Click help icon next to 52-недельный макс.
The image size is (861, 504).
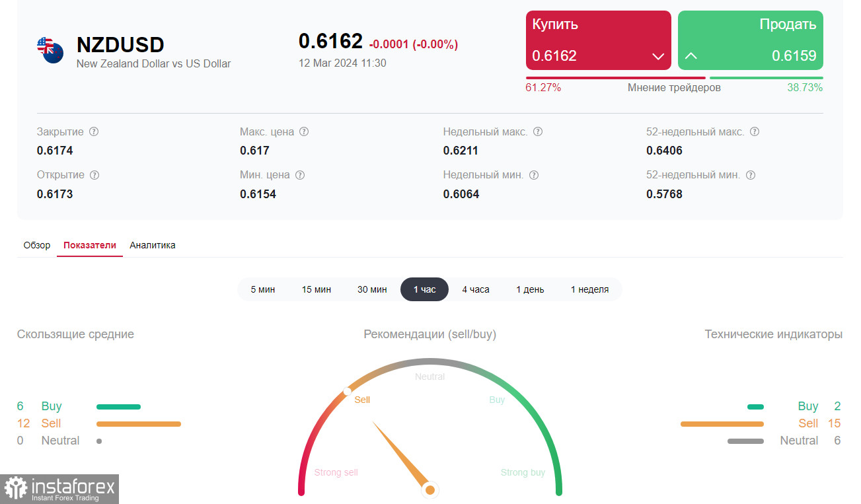755,131
